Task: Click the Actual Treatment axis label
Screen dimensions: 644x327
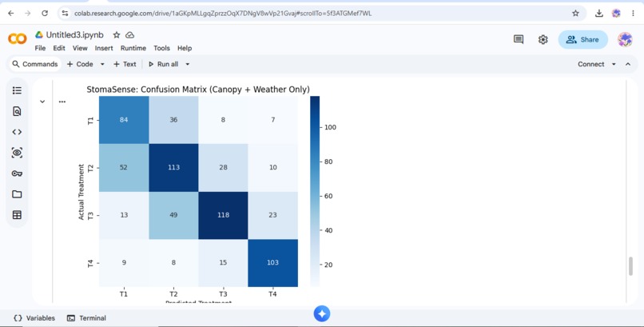Action: pyautogui.click(x=81, y=192)
